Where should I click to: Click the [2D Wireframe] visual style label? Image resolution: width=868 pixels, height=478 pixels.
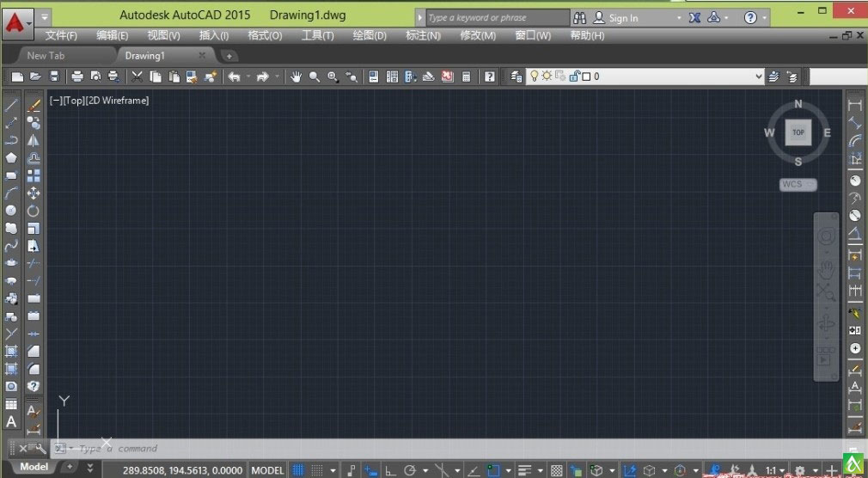point(118,101)
